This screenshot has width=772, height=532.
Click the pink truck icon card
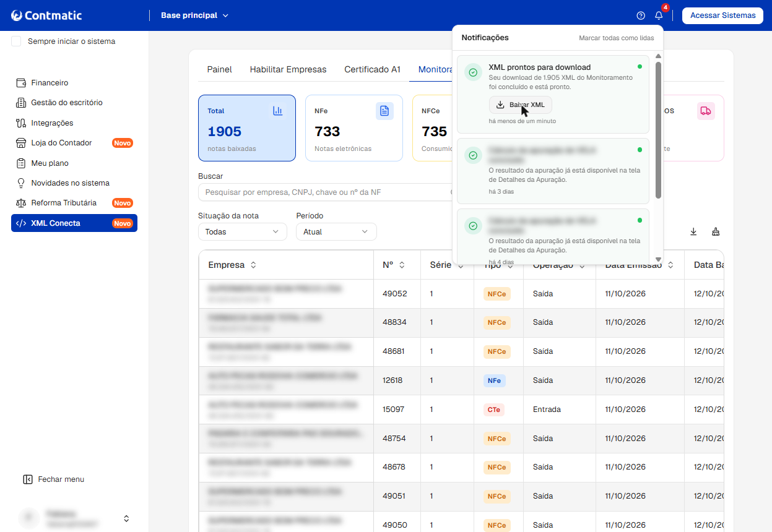click(706, 111)
